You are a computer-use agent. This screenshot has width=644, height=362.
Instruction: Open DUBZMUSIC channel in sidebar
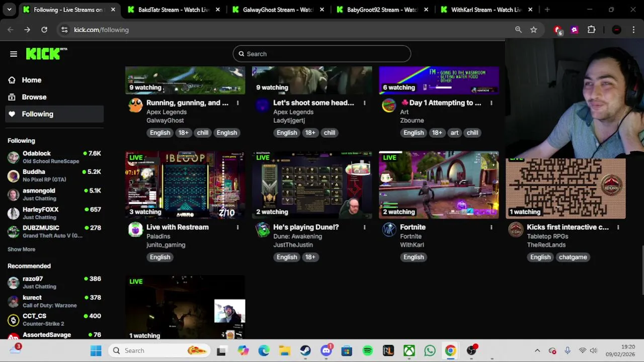(54, 231)
